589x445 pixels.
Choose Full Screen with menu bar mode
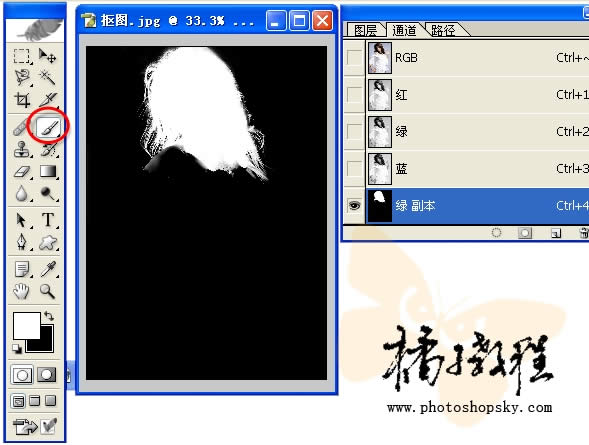tap(35, 401)
